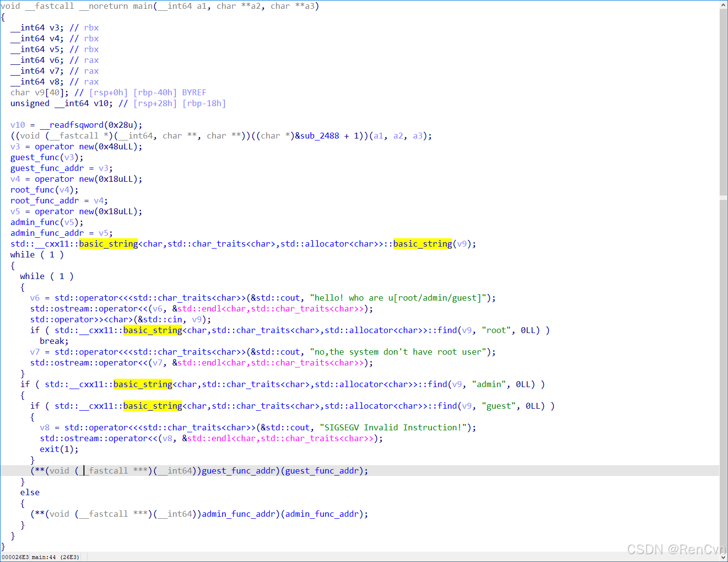Screen dimensions: 728x562
Task: Click the string 'no,the system don't have root user'
Action: click(398, 352)
